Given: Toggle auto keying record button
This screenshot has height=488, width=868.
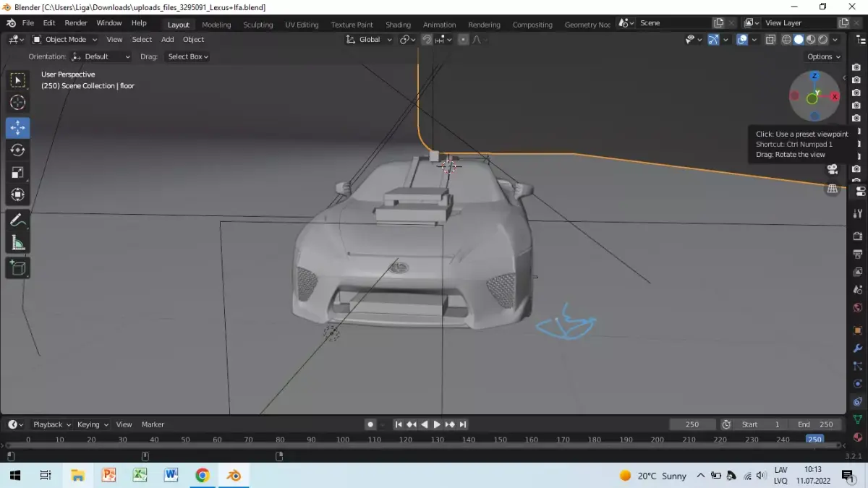Looking at the screenshot, I should (370, 424).
